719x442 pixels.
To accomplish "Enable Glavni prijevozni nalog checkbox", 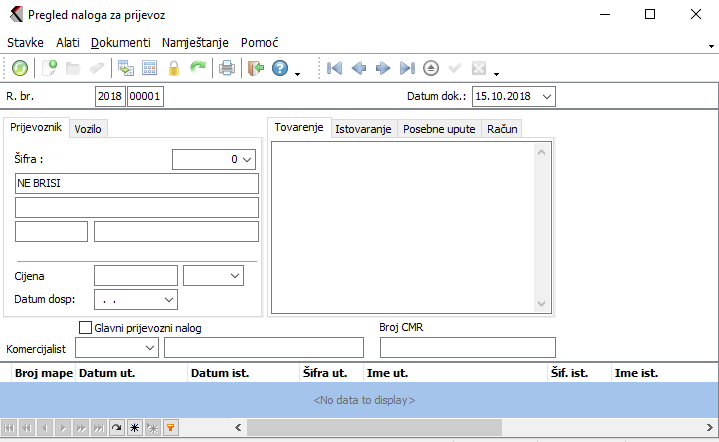I will [x=85, y=327].
